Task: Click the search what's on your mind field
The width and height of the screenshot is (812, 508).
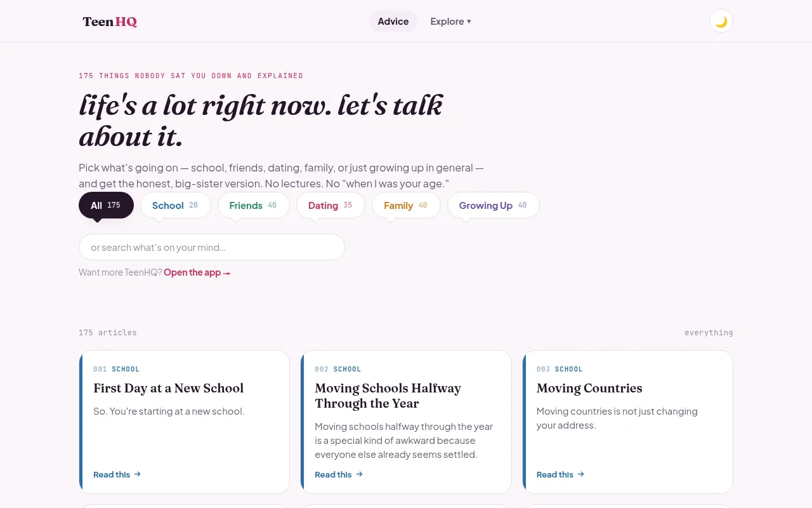Action: pos(212,247)
